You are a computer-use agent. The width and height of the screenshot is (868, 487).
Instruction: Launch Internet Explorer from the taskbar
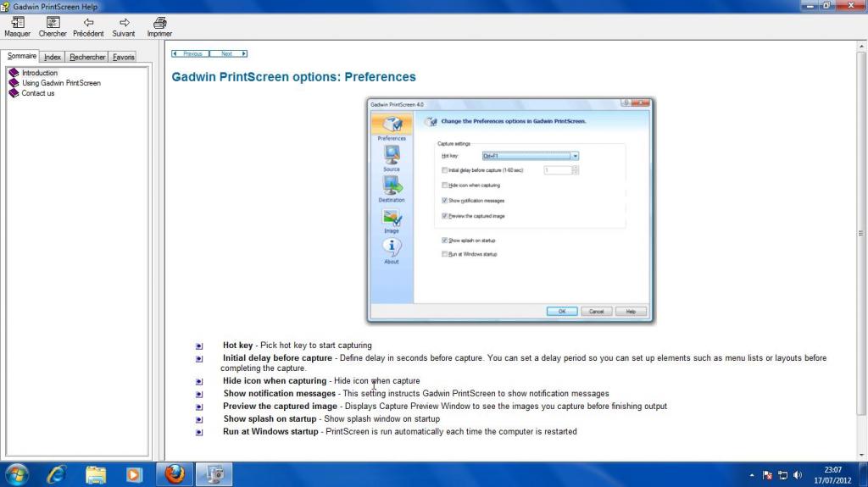[57, 474]
